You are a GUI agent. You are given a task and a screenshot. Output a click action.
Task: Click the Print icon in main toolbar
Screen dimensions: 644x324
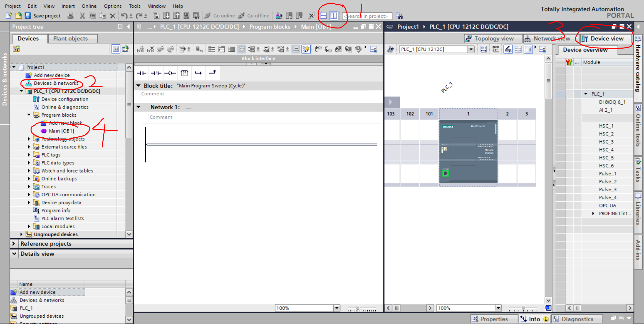pyautogui.click(x=70, y=16)
